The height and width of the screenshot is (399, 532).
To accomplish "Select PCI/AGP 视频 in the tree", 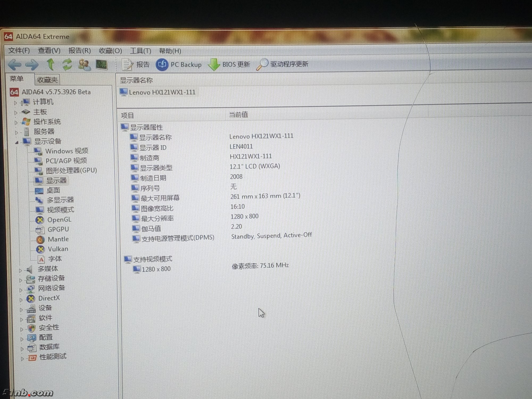I will [x=60, y=161].
